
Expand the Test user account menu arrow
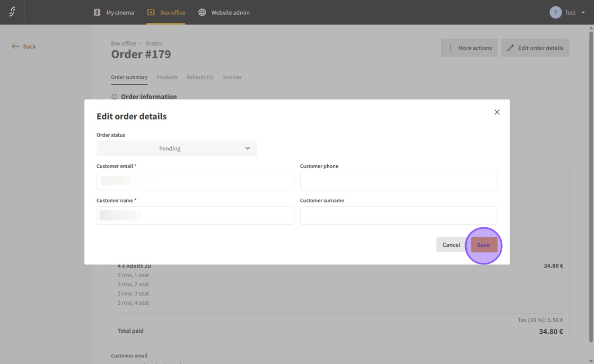pyautogui.click(x=583, y=13)
